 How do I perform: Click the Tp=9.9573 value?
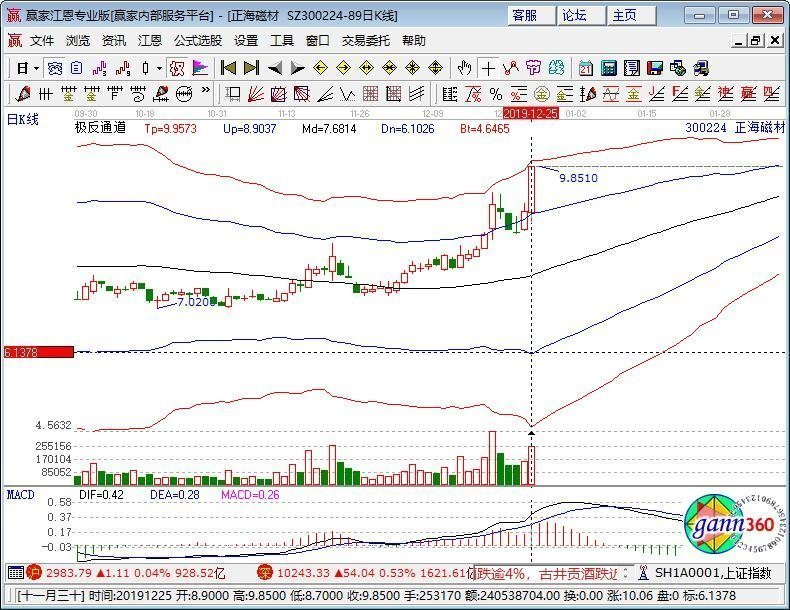170,129
